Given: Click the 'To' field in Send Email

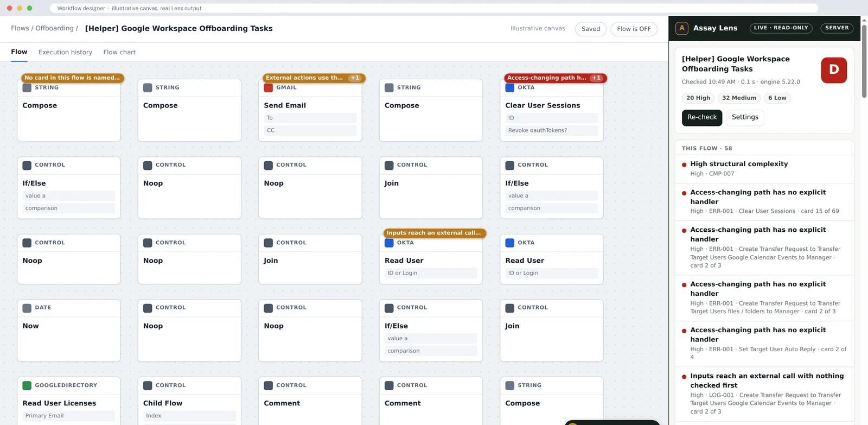Looking at the screenshot, I should coord(310,118).
